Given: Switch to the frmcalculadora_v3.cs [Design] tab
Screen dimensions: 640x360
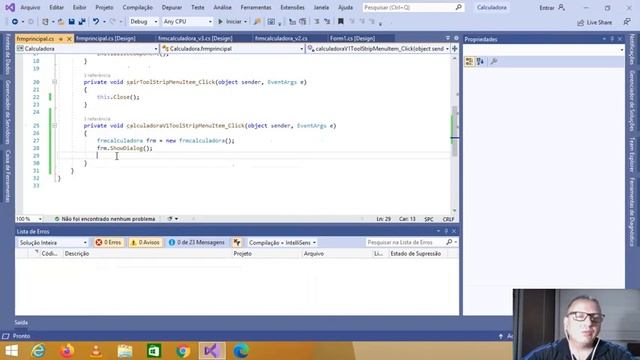Looking at the screenshot, I should click(x=195, y=38).
